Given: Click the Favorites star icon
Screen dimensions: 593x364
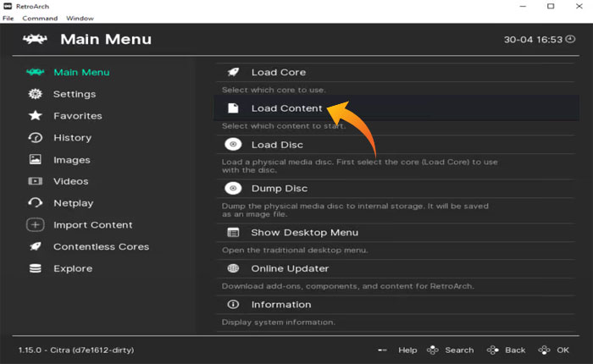Looking at the screenshot, I should tap(36, 116).
